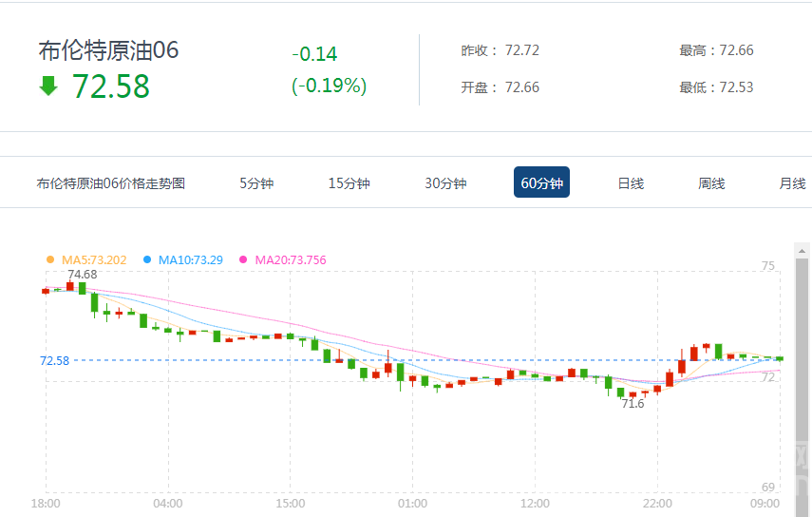
Task: Switch to the 15分钟 chart tab
Action: [349, 183]
